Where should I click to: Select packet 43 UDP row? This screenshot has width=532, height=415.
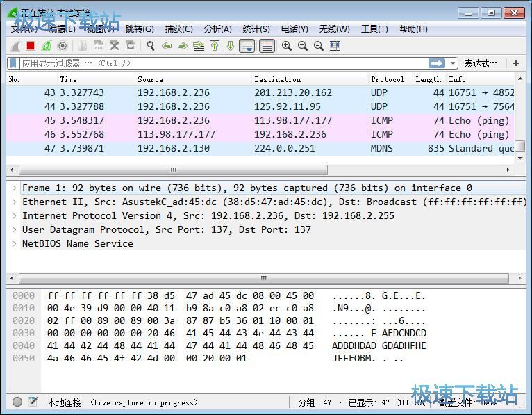260,92
